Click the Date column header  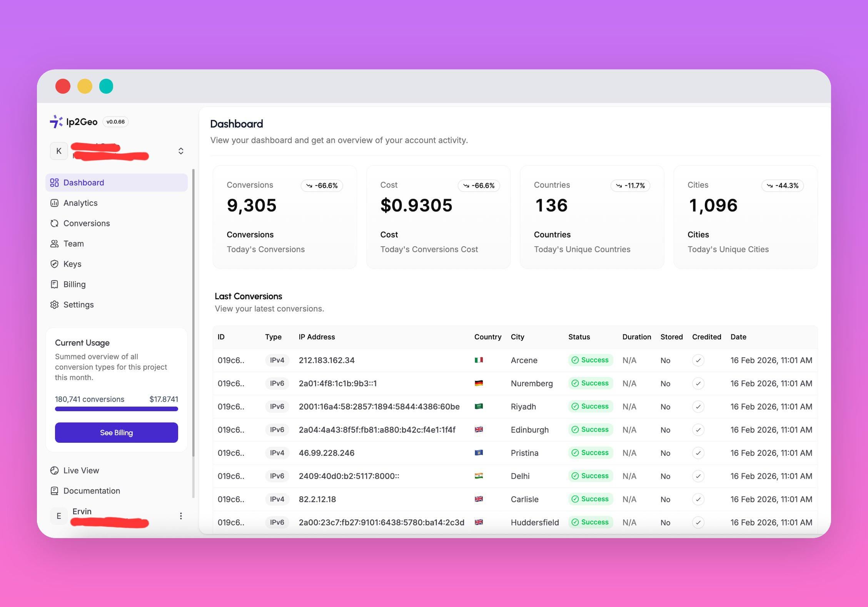pyautogui.click(x=738, y=337)
